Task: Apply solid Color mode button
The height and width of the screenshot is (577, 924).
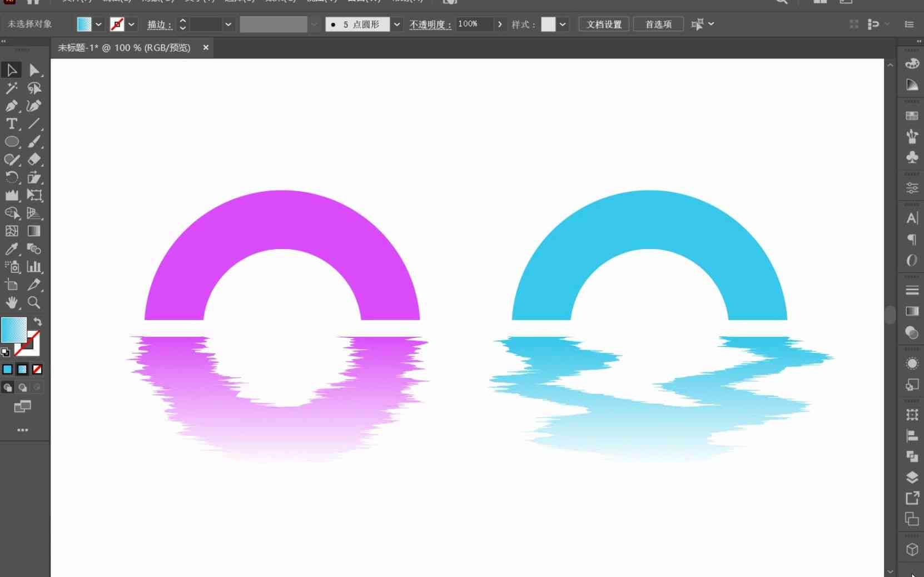Action: pyautogui.click(x=7, y=369)
